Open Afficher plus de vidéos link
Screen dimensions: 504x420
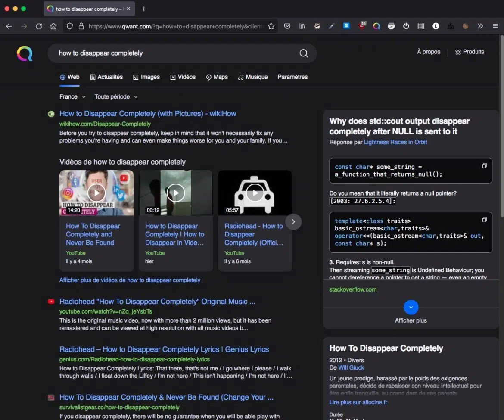tap(130, 280)
